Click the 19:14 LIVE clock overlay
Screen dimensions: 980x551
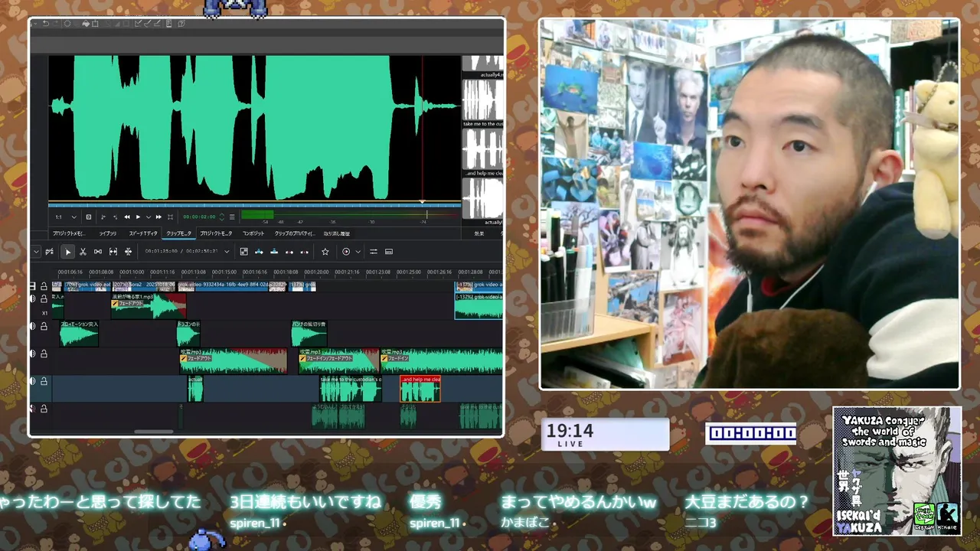[x=606, y=435]
